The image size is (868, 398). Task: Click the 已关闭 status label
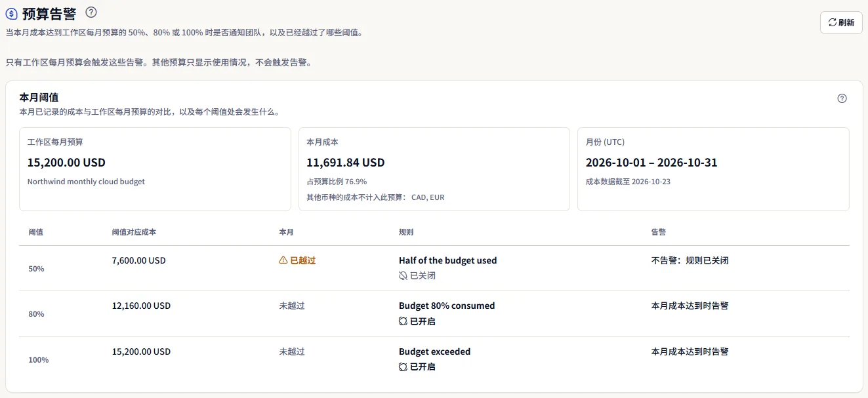[x=423, y=276]
